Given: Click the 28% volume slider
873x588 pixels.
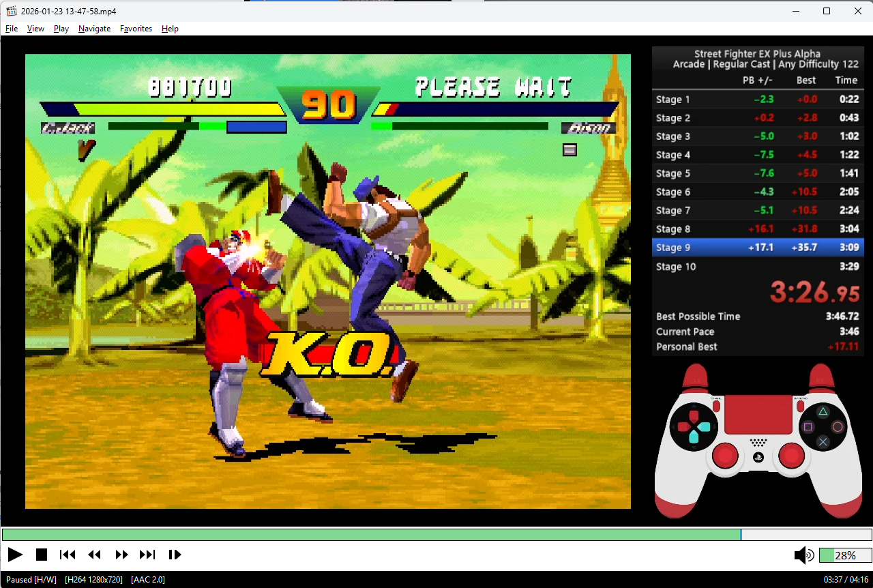Looking at the screenshot, I should click(x=846, y=555).
